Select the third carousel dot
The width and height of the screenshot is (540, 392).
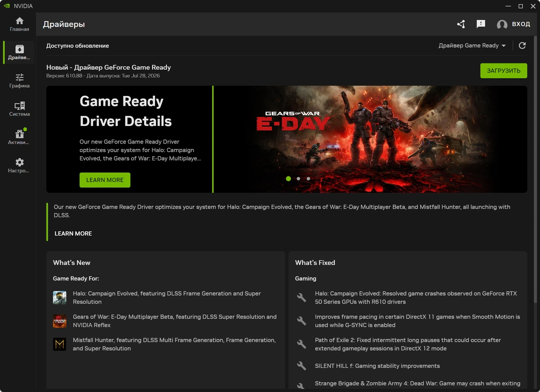click(308, 179)
